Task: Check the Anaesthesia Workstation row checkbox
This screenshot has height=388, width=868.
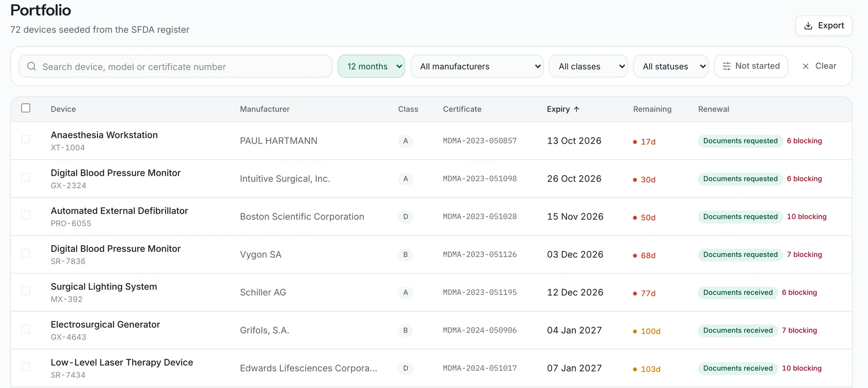Action: tap(26, 139)
